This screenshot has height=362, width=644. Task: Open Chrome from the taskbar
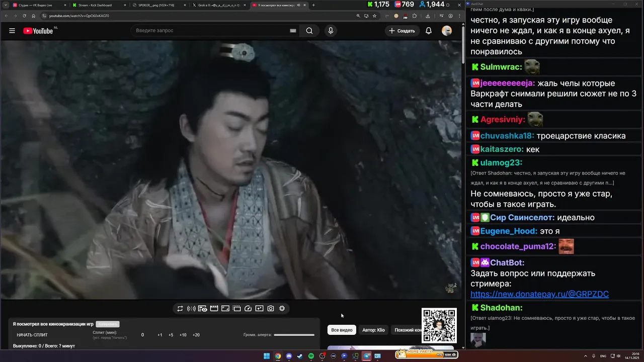[278, 356]
